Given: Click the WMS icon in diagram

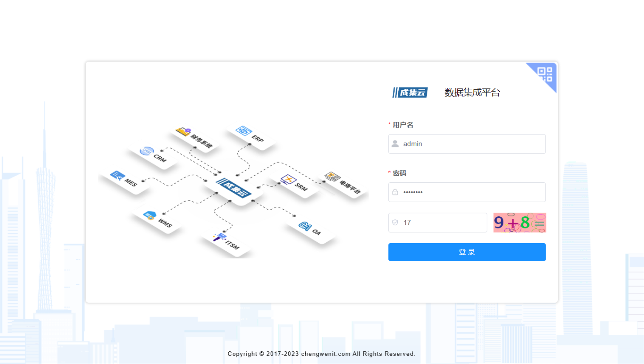Looking at the screenshot, I should point(150,215).
